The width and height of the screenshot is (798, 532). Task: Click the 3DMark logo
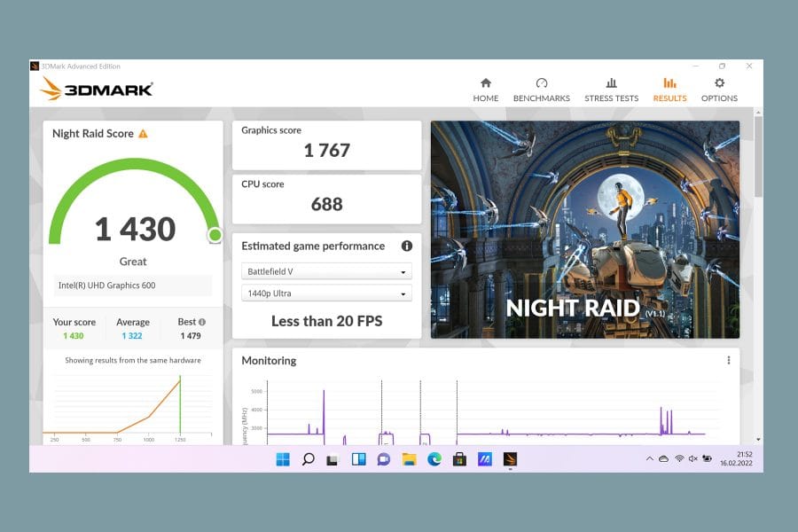pyautogui.click(x=97, y=89)
